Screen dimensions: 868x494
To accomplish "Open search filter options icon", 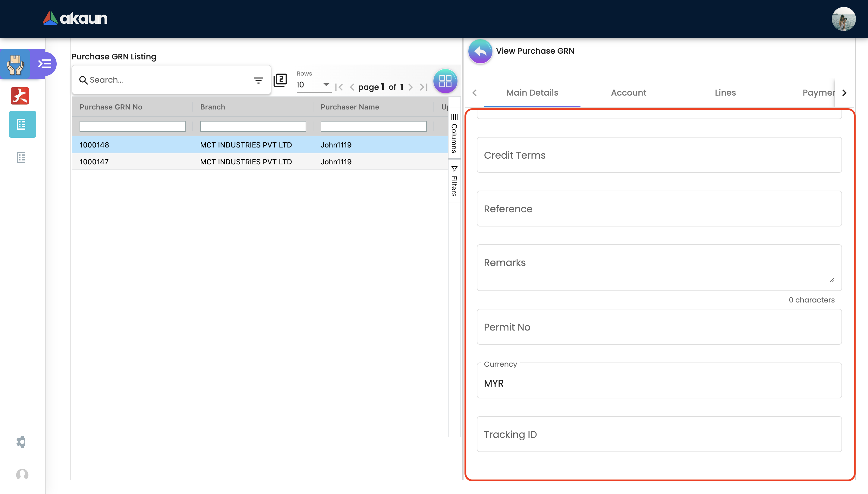I will coord(258,80).
